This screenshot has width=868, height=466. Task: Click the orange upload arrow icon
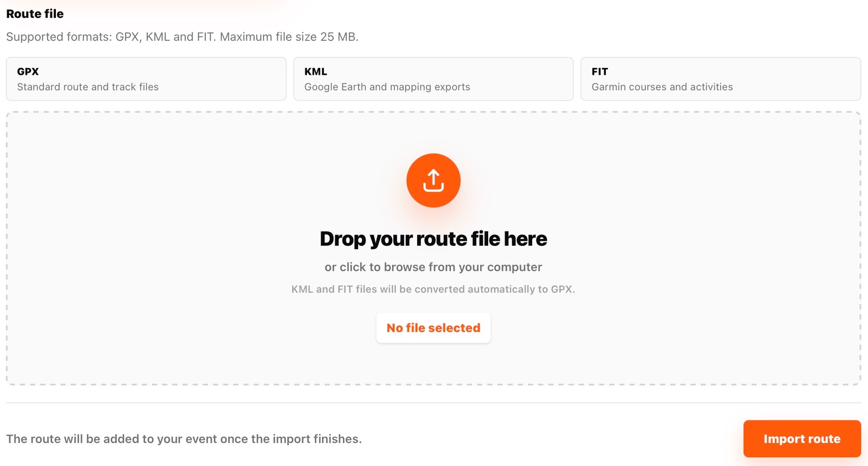point(433,181)
